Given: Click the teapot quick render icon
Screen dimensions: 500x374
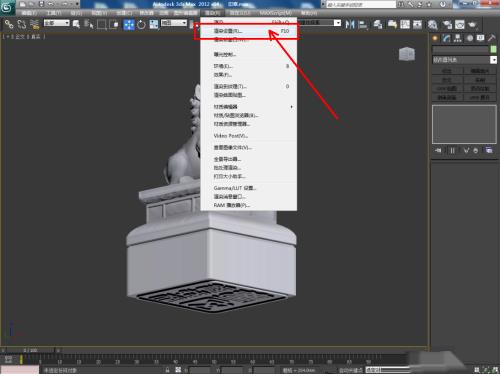Looking at the screenshot, I should pyautogui.click(x=472, y=24).
